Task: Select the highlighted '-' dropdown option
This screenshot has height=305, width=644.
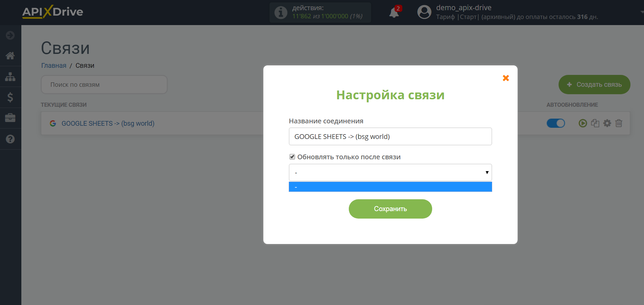Action: 390,187
